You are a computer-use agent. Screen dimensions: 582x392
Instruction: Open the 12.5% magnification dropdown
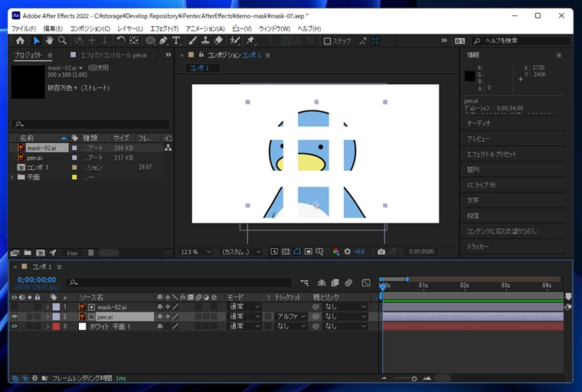tap(197, 251)
